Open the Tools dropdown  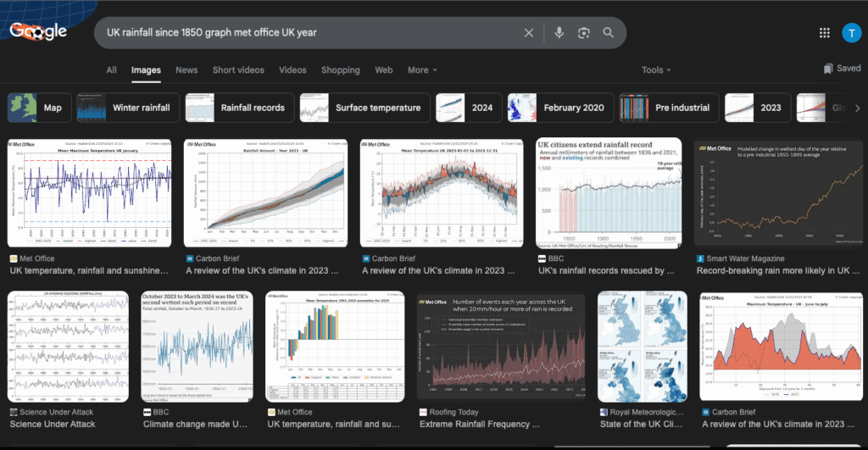tap(656, 69)
